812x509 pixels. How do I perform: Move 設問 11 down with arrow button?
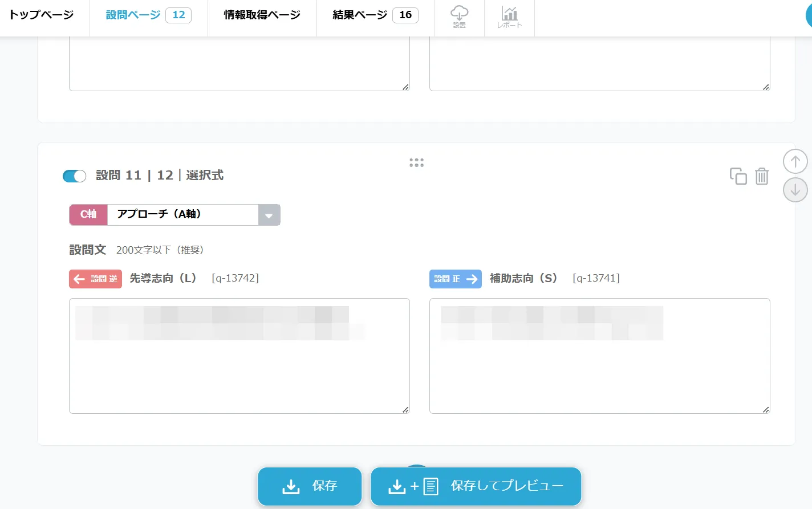[795, 190]
